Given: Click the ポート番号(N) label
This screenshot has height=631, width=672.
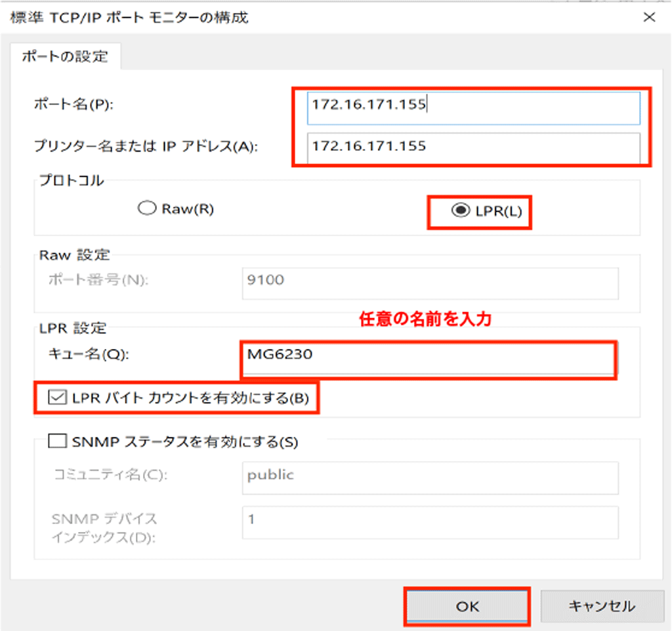Looking at the screenshot, I should click(99, 281).
